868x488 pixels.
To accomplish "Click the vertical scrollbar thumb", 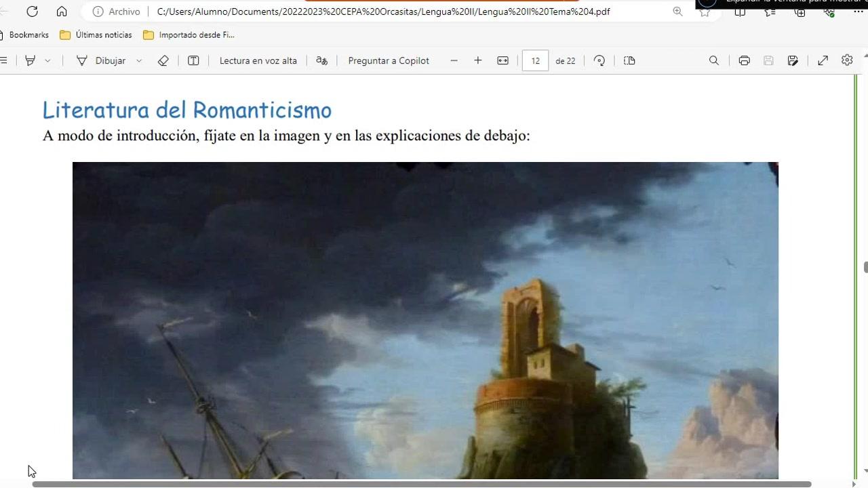I will [865, 267].
